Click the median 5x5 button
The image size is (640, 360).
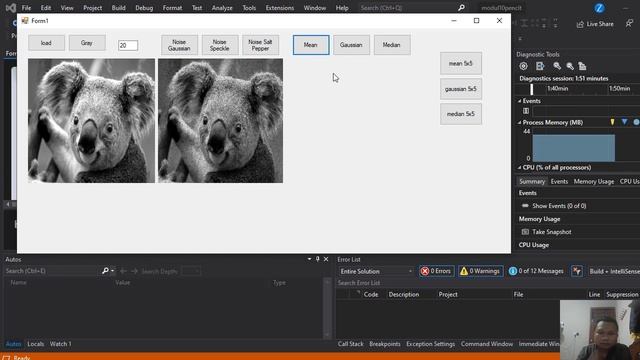(x=461, y=114)
